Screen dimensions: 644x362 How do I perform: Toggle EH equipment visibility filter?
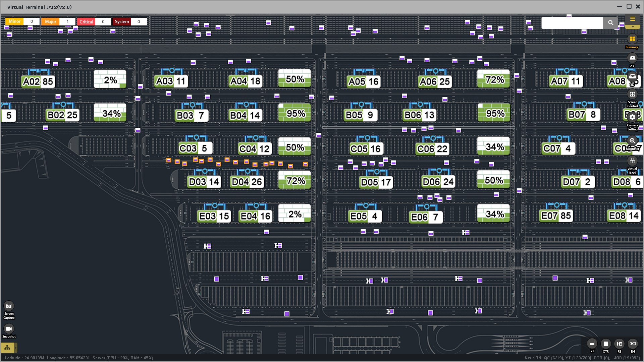tap(633, 344)
